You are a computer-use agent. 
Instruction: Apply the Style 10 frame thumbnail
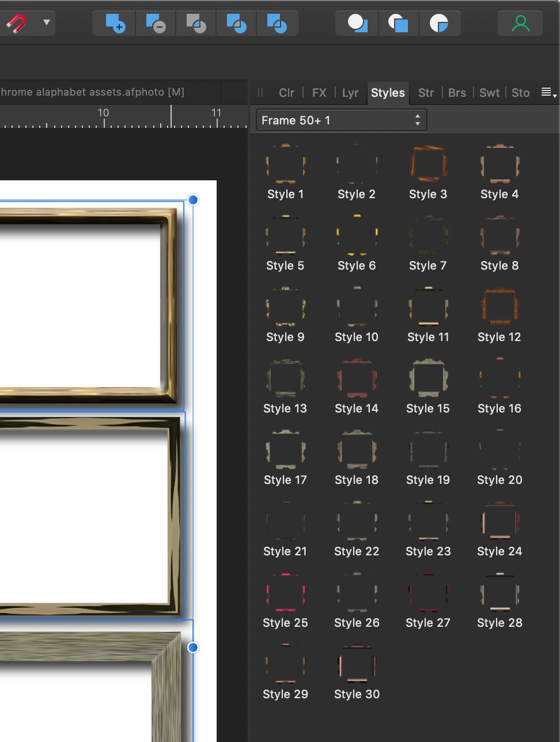(357, 306)
